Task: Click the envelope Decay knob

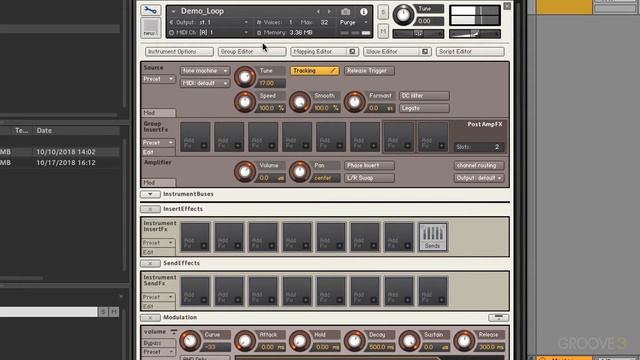Action: (x=354, y=340)
